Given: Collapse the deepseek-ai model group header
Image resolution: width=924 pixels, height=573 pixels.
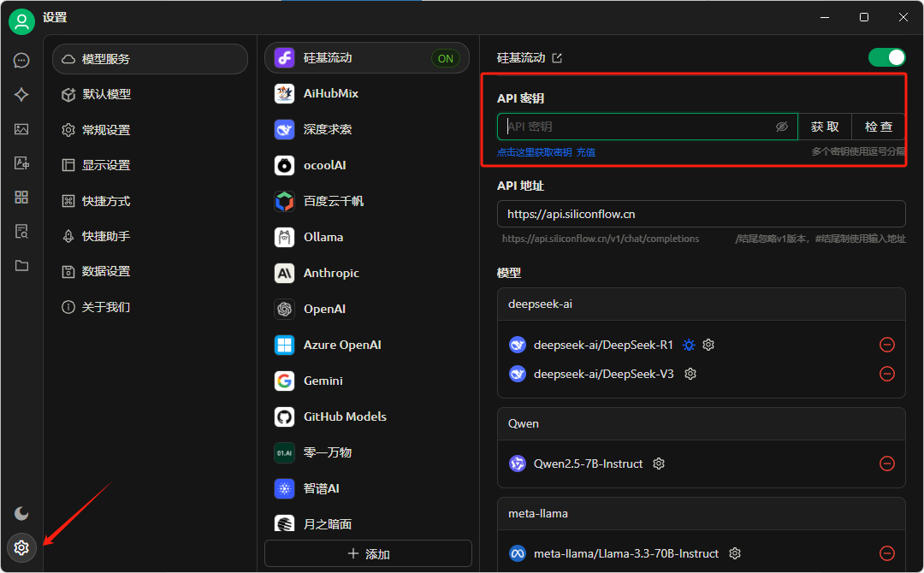Looking at the screenshot, I should (x=701, y=304).
